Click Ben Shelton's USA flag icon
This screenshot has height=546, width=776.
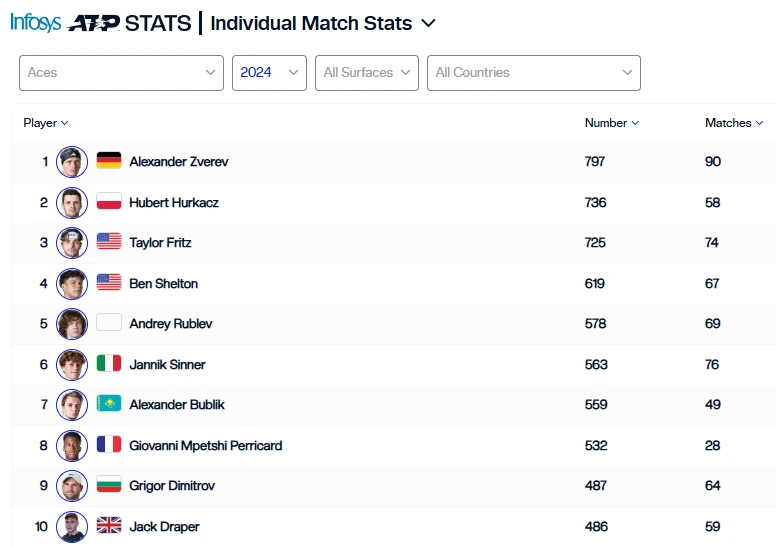[x=109, y=283]
